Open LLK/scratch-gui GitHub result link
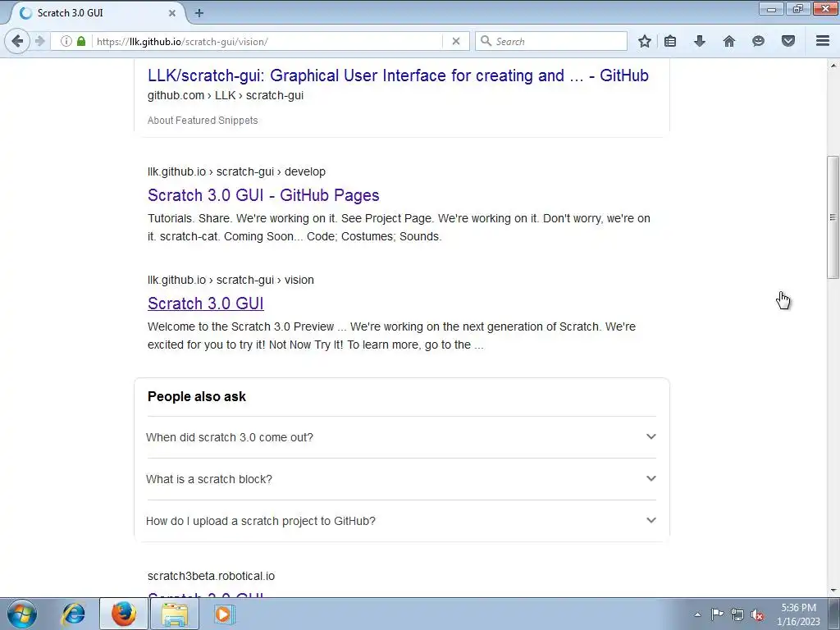 [398, 75]
